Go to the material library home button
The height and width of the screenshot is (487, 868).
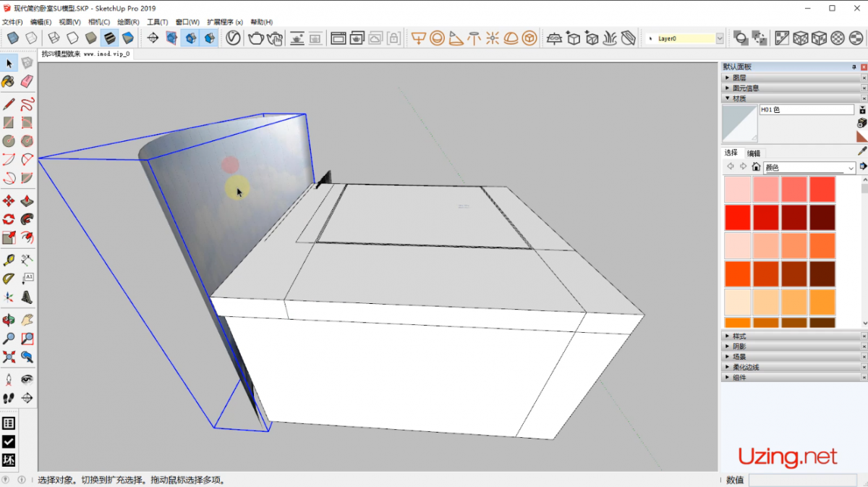[756, 167]
